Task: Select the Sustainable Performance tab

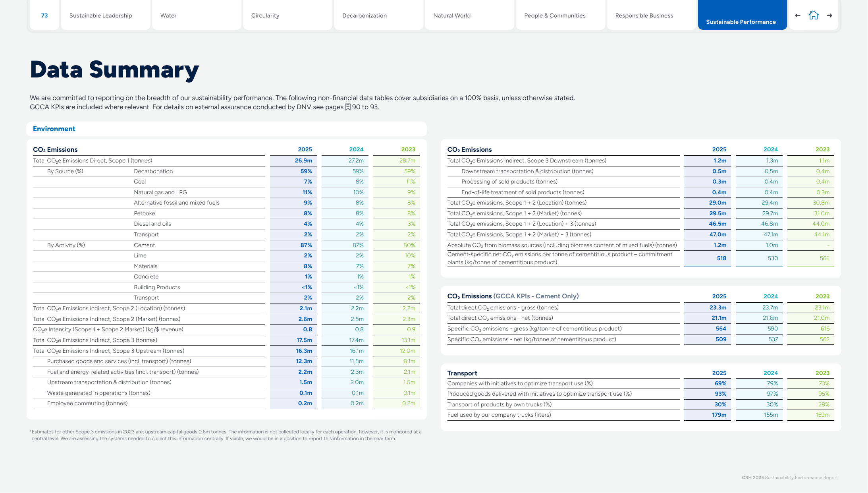Action: pyautogui.click(x=742, y=15)
